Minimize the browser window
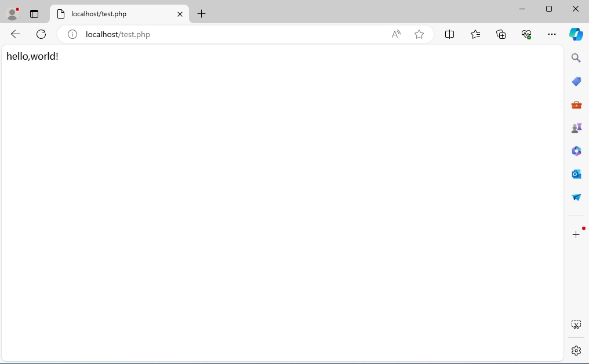 [x=522, y=9]
